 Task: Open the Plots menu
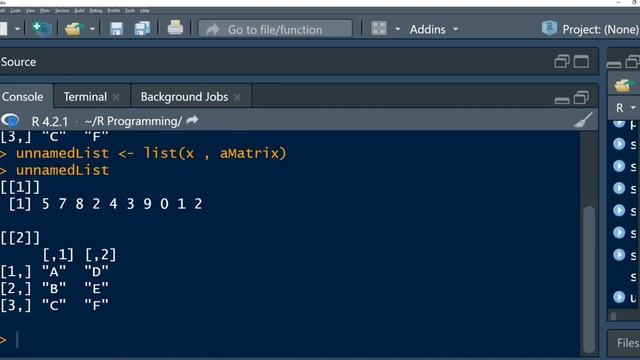click(x=45, y=11)
